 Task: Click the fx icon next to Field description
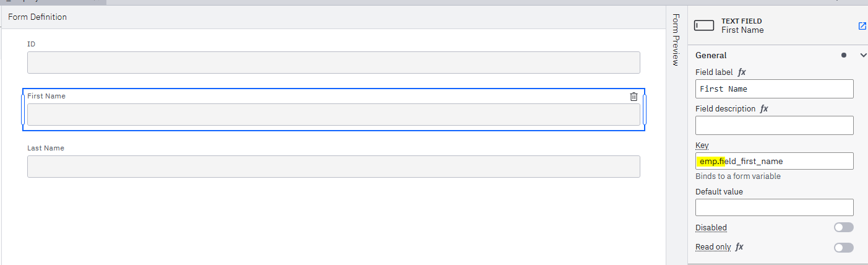pyautogui.click(x=764, y=108)
